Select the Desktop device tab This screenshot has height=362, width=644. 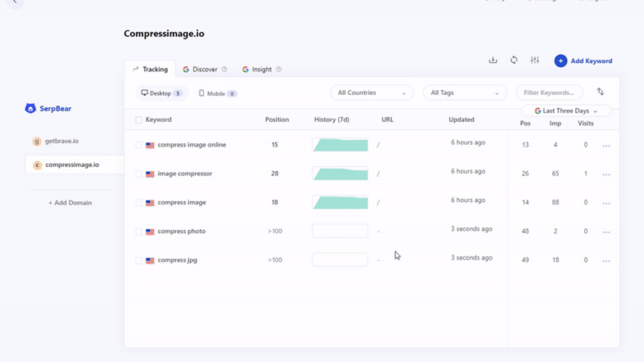pos(161,93)
